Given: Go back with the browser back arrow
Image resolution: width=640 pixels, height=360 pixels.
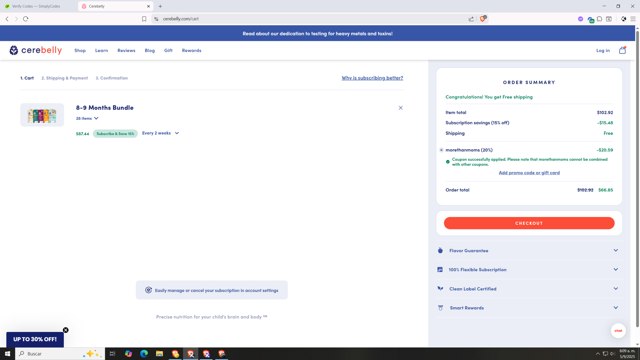Looking at the screenshot, I should tap(7, 19).
